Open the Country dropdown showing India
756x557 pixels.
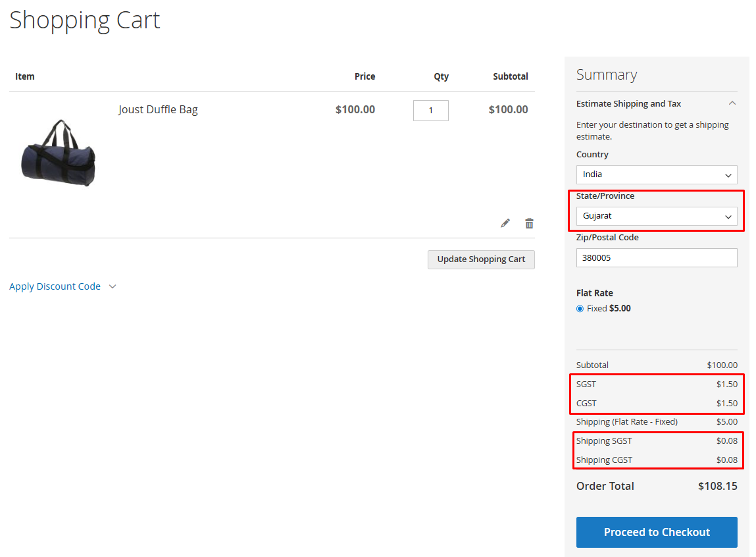tap(656, 174)
